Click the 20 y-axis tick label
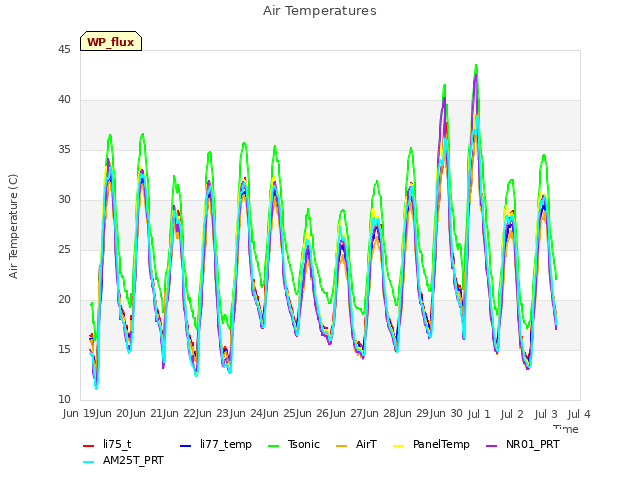The image size is (640, 480). pyautogui.click(x=64, y=300)
